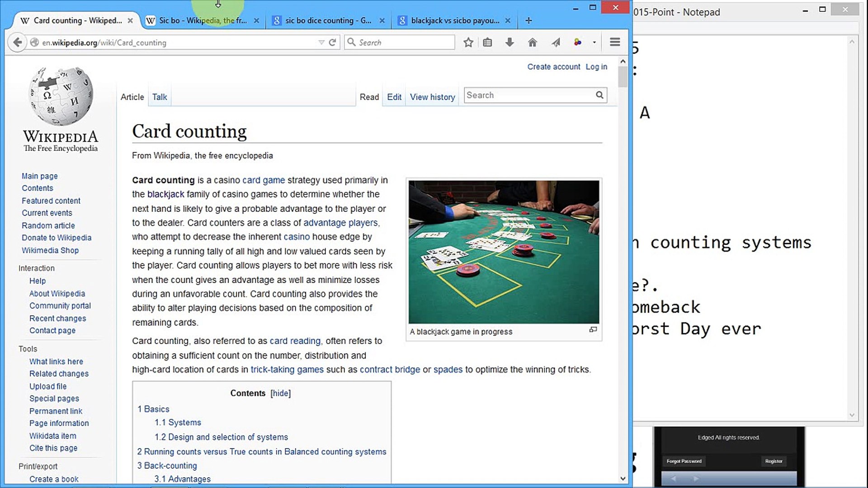Save the page to Pocket
The width and height of the screenshot is (868, 488).
pyautogui.click(x=578, y=42)
